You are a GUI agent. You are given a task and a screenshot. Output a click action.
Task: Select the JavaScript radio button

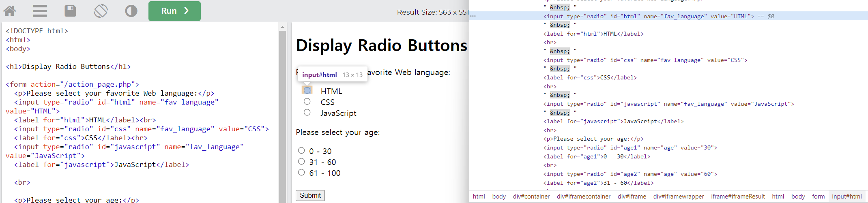(307, 112)
